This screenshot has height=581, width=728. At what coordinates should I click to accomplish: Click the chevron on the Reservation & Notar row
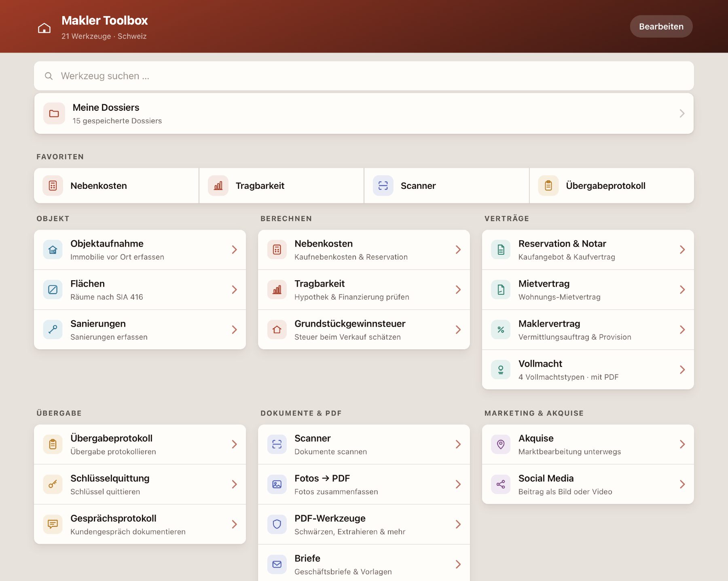tap(682, 250)
